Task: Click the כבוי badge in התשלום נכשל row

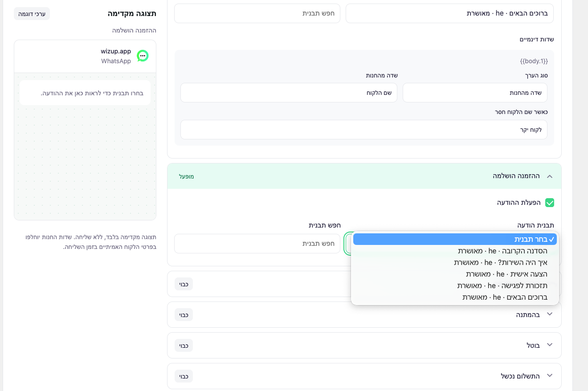Action: 184,376
